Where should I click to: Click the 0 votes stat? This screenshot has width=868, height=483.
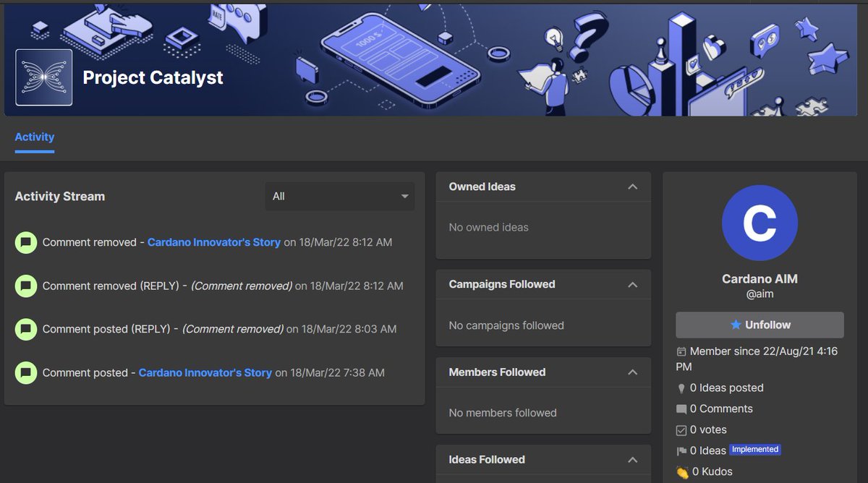[x=708, y=430]
